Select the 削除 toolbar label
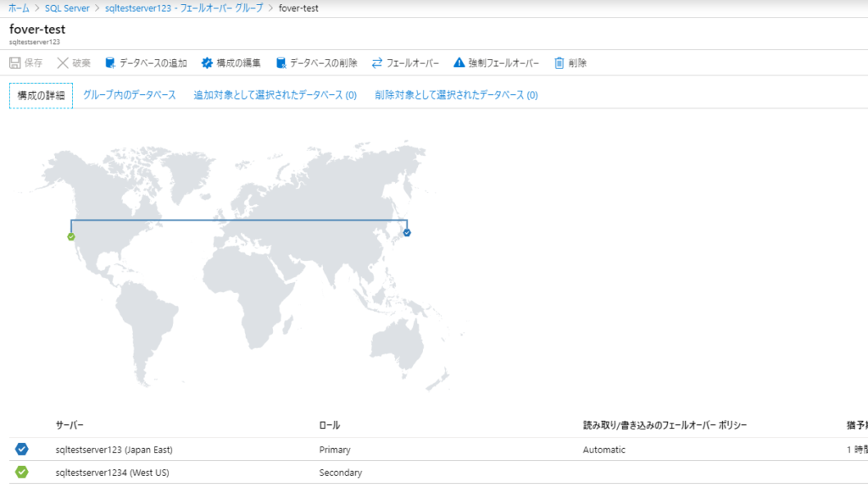 pos(577,63)
